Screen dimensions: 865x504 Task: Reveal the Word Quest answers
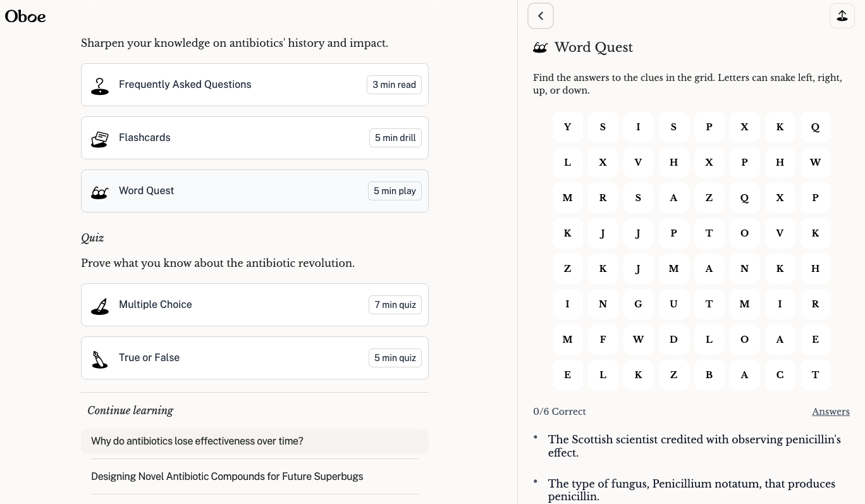pyautogui.click(x=830, y=412)
